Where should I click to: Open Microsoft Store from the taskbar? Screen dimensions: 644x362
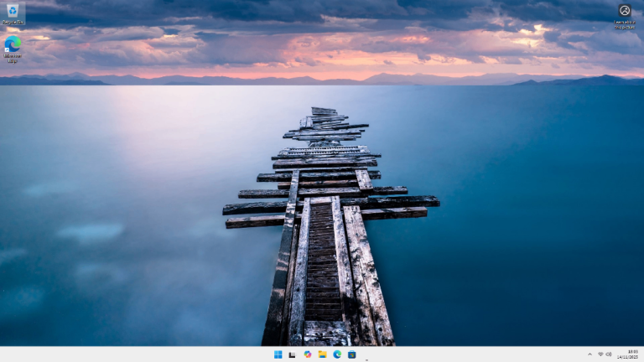click(352, 354)
